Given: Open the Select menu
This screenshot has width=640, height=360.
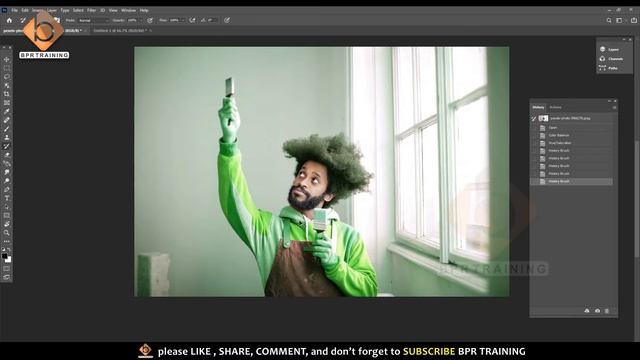Looking at the screenshot, I should [78, 10].
